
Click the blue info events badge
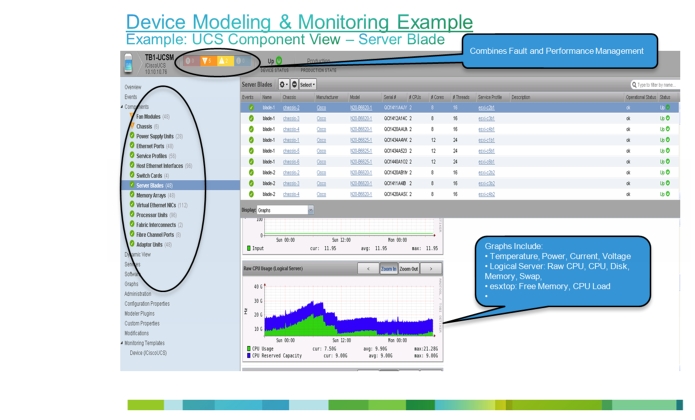(242, 61)
